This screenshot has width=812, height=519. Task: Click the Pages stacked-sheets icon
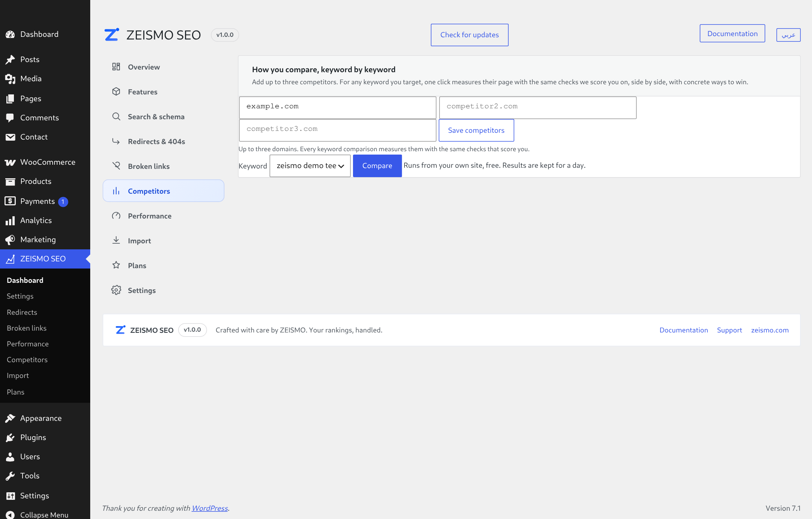pyautogui.click(x=10, y=99)
